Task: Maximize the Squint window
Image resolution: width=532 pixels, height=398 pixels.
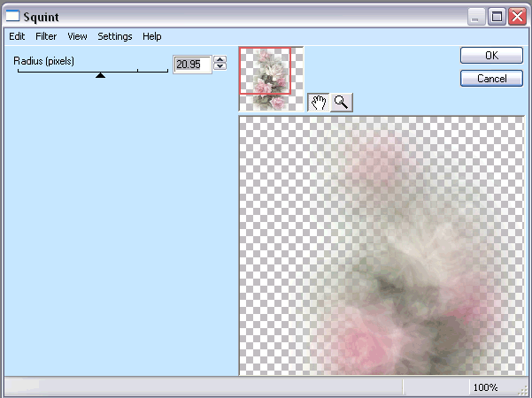Action: (497, 16)
